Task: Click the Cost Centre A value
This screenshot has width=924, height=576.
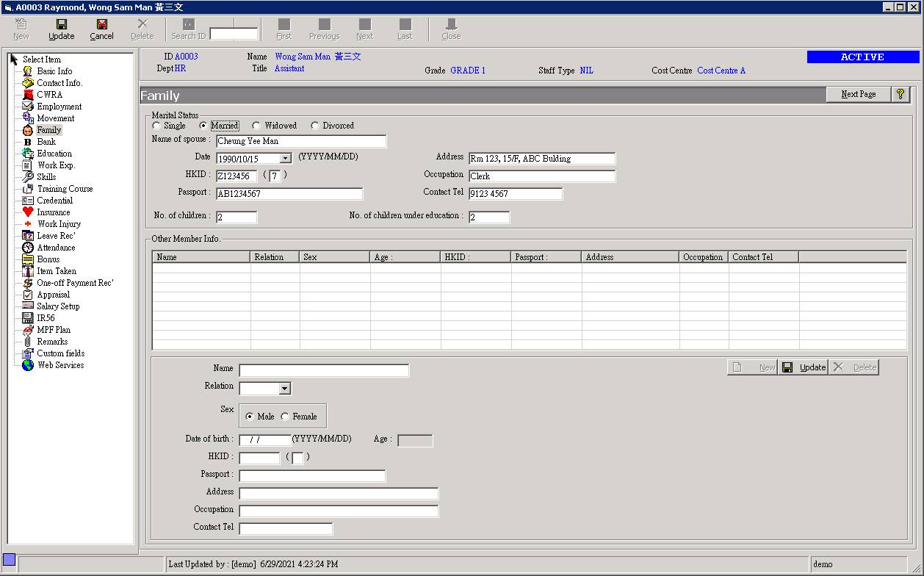Action: pos(721,71)
